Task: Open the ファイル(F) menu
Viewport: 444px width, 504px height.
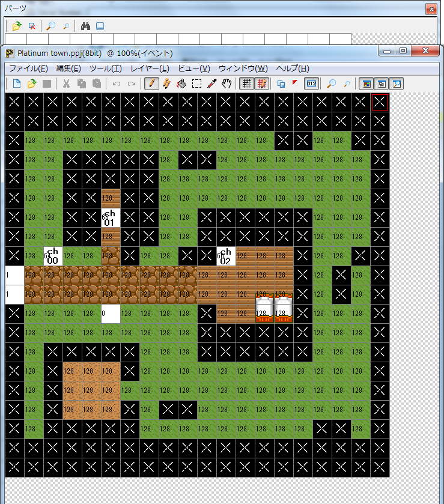Action: coord(28,68)
